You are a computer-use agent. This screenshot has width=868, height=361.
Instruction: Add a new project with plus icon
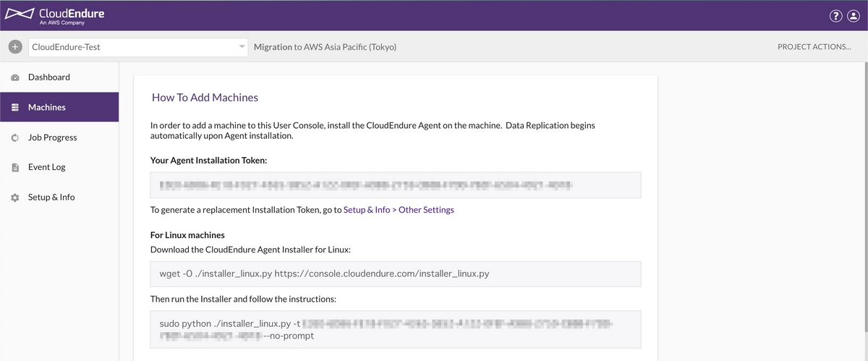point(15,47)
